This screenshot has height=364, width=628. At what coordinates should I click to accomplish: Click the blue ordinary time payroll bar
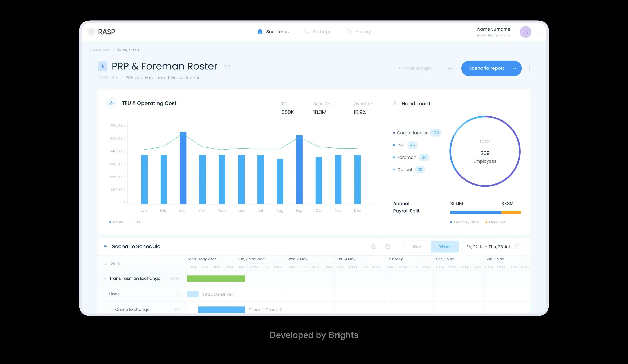[475, 212]
